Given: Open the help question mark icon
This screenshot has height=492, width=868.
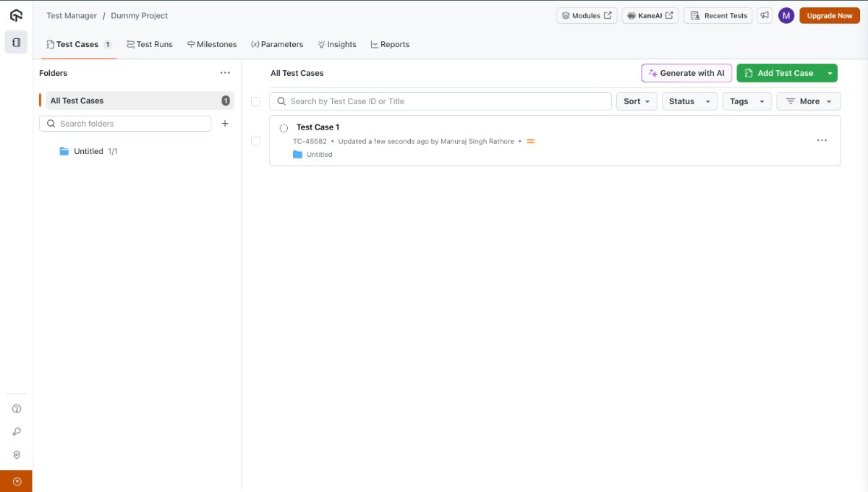Looking at the screenshot, I should pyautogui.click(x=17, y=409).
